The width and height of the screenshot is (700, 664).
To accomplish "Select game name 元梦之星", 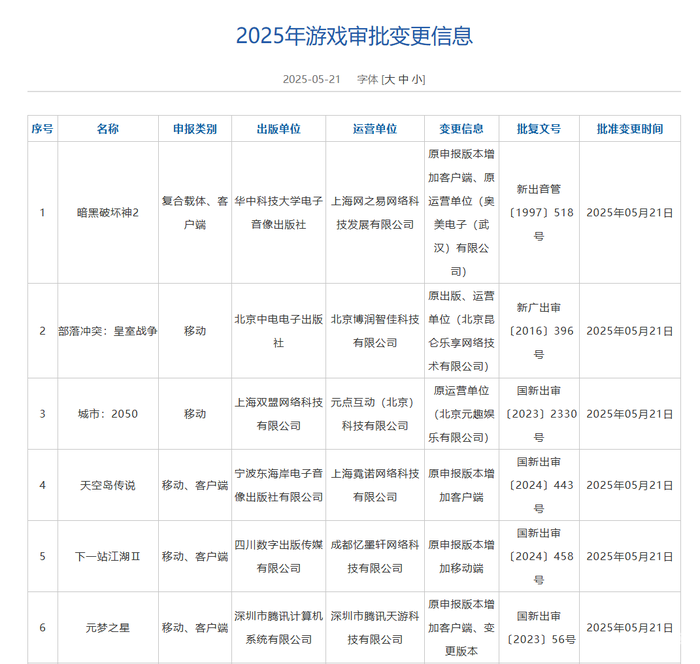I will coord(108,628).
